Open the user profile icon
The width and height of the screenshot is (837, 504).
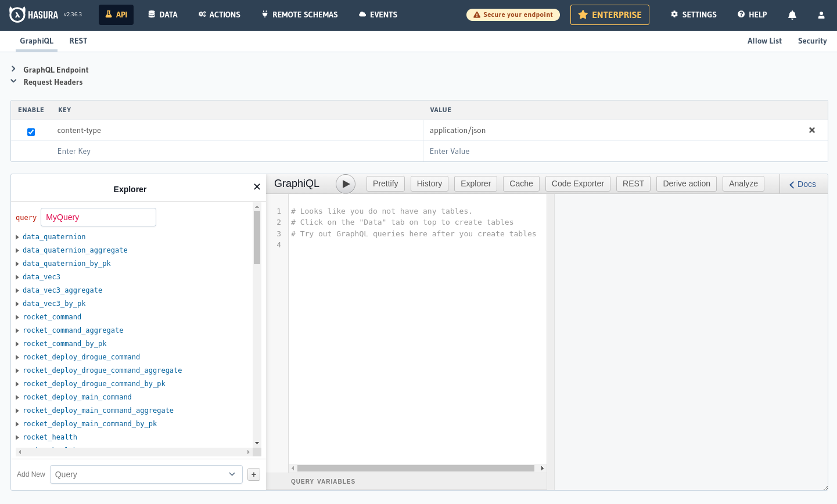pos(821,15)
